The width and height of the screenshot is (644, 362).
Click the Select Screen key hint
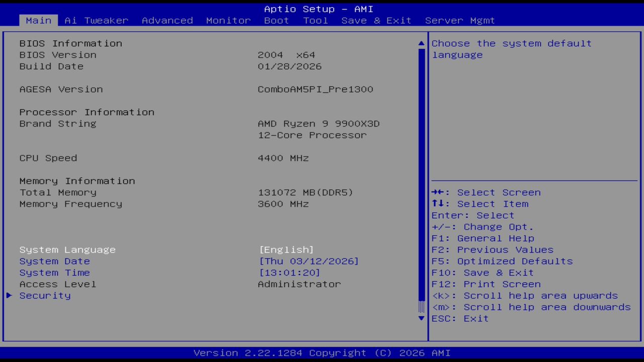[486, 193]
